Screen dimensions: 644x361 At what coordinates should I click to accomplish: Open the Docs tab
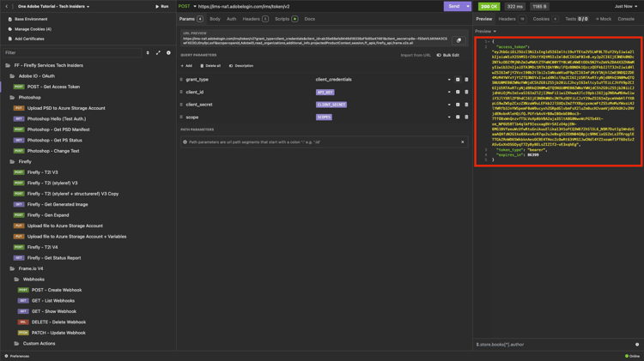click(310, 19)
